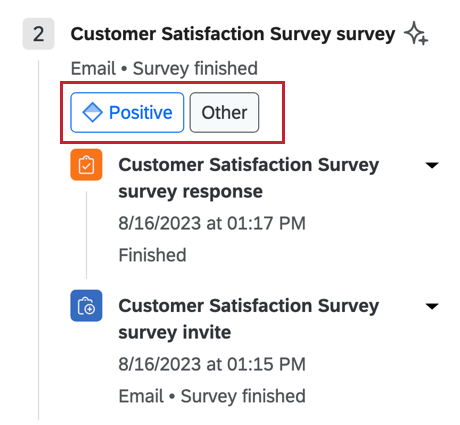Open the Customer Satisfaction Survey survey heading

(233, 34)
